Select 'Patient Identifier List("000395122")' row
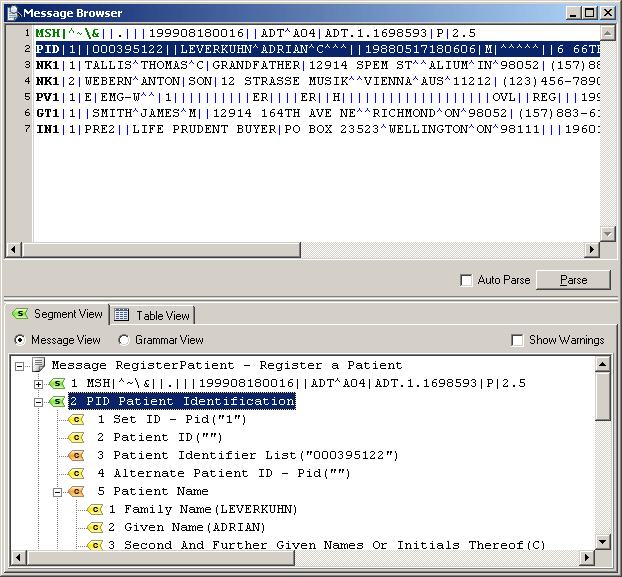This screenshot has height=577, width=622. pyautogui.click(x=248, y=455)
